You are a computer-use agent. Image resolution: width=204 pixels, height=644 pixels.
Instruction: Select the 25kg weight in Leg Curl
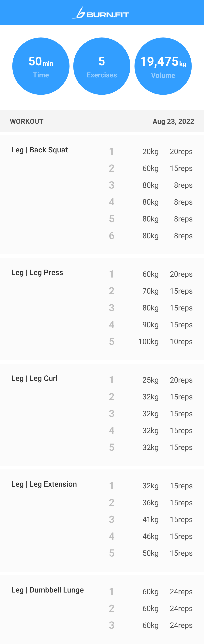(150, 380)
